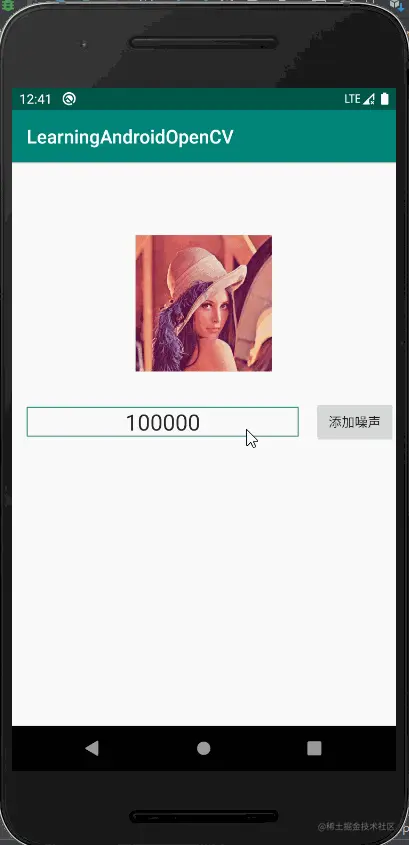Click the bottom speaker grille of phone
Image resolution: width=409 pixels, height=845 pixels.
click(204, 816)
